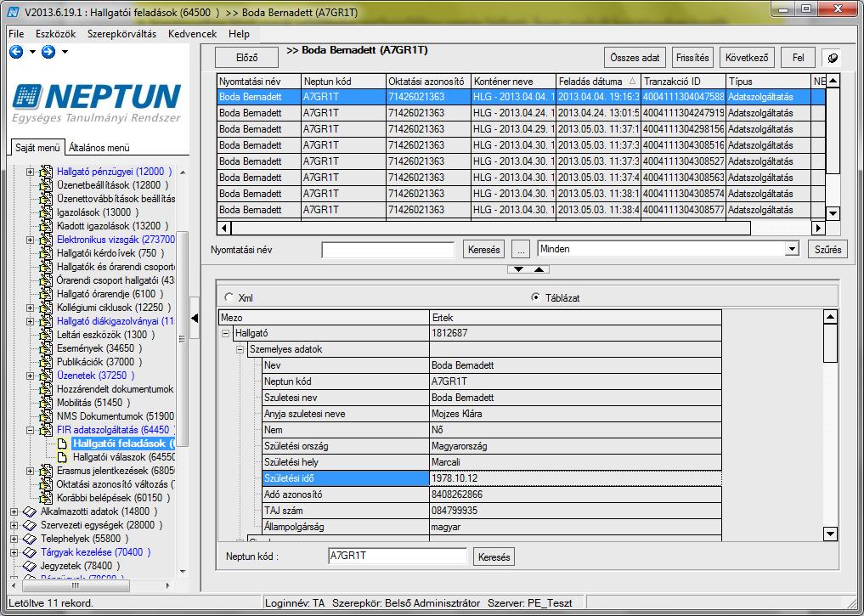Open the Eszközök menu
The width and height of the screenshot is (864, 616).
click(x=56, y=34)
